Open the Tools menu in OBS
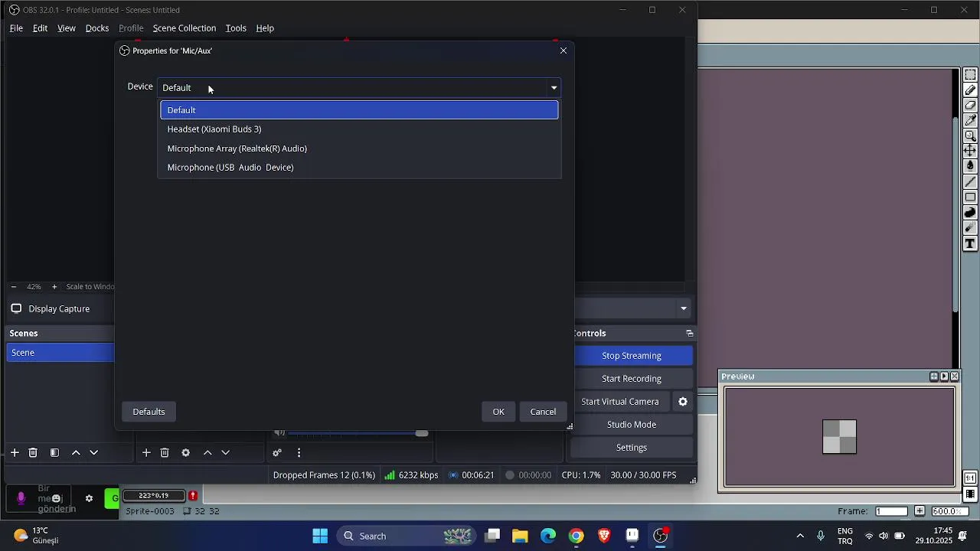The width and height of the screenshot is (980, 551). click(x=236, y=28)
